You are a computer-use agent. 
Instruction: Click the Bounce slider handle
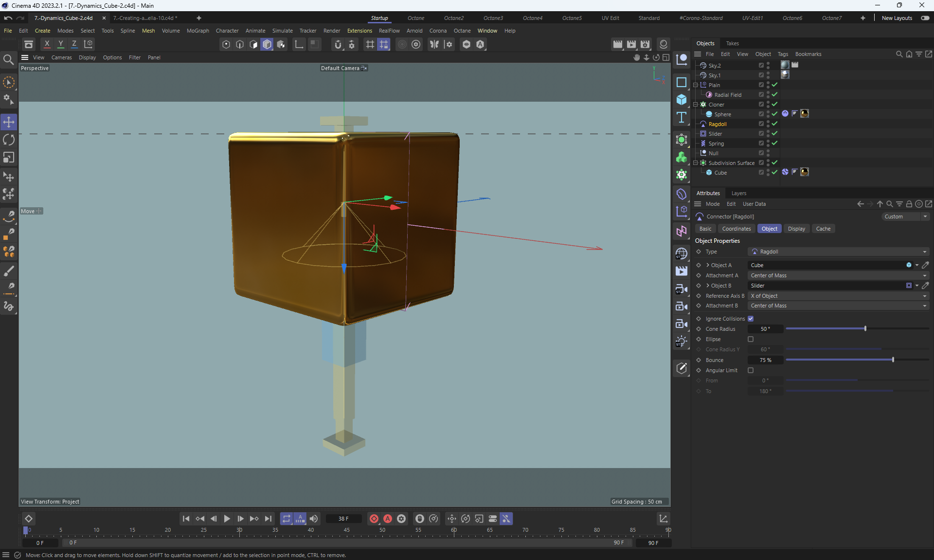[893, 360]
